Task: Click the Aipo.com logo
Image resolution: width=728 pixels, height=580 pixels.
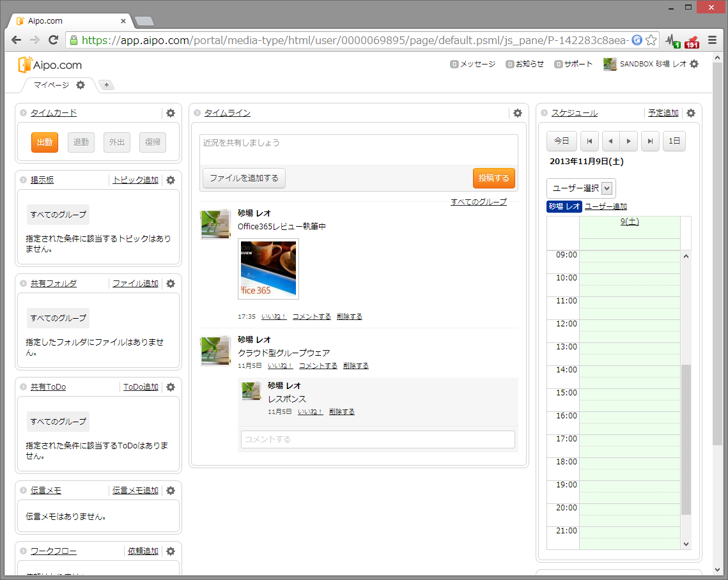Action: (x=50, y=65)
